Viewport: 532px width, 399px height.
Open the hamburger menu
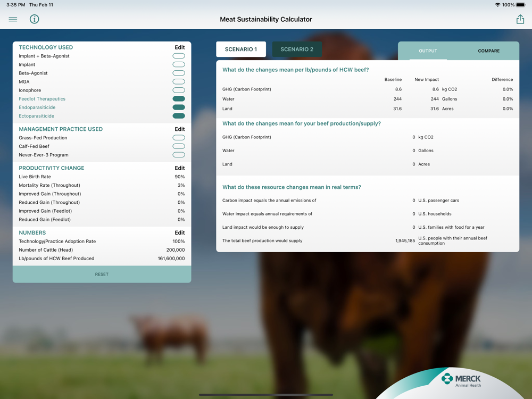[x=13, y=19]
